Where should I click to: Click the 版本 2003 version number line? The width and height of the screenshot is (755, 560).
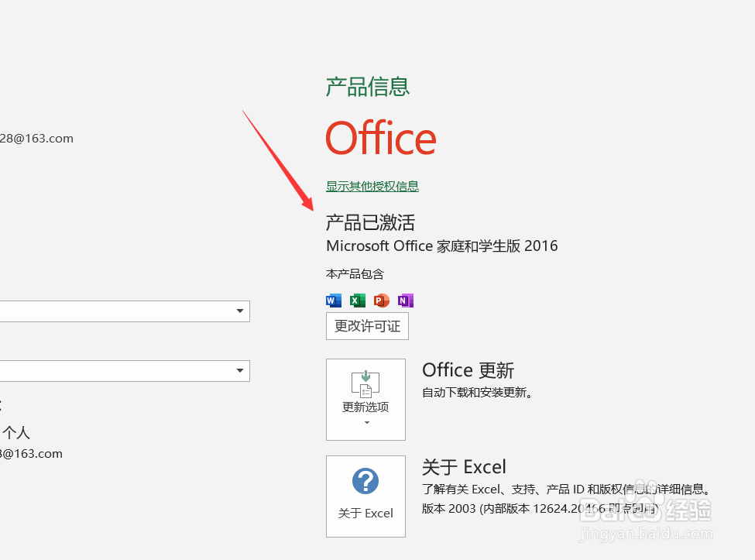(x=540, y=508)
